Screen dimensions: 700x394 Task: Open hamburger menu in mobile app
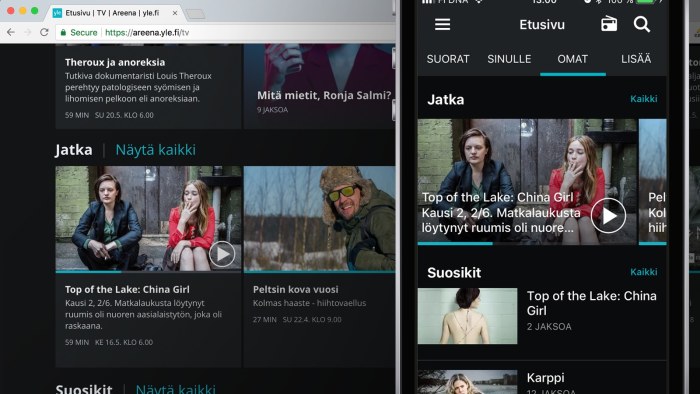point(442,24)
